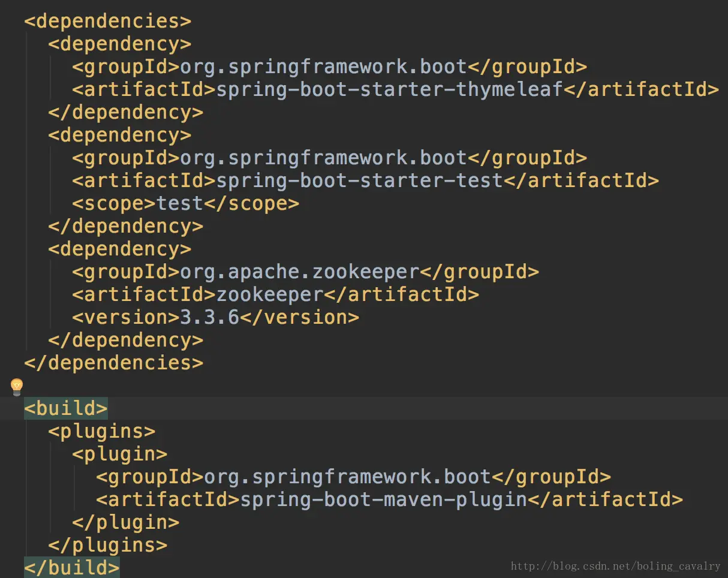
Task: Click the closing build tag
Action: tap(72, 567)
